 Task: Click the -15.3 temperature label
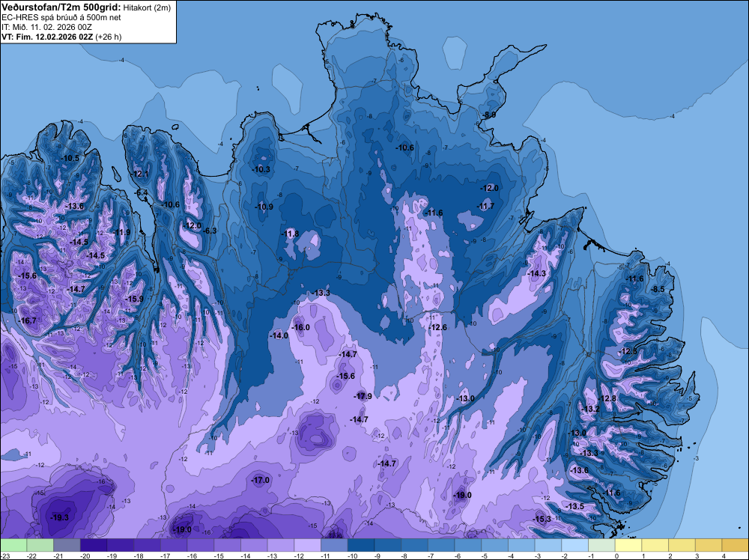click(542, 519)
